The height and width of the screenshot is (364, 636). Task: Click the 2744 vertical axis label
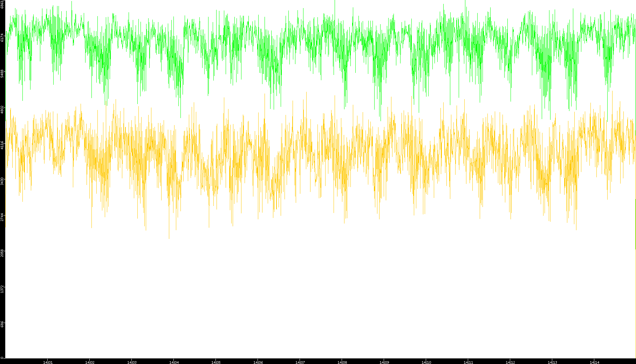(2, 217)
